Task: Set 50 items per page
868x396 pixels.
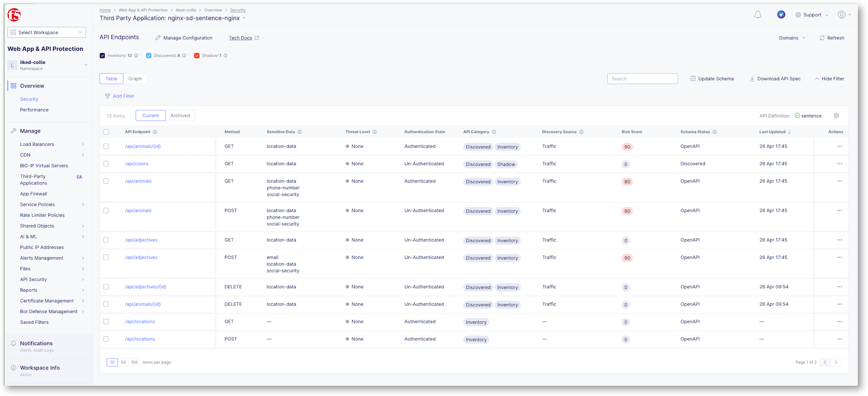Action: click(x=123, y=362)
